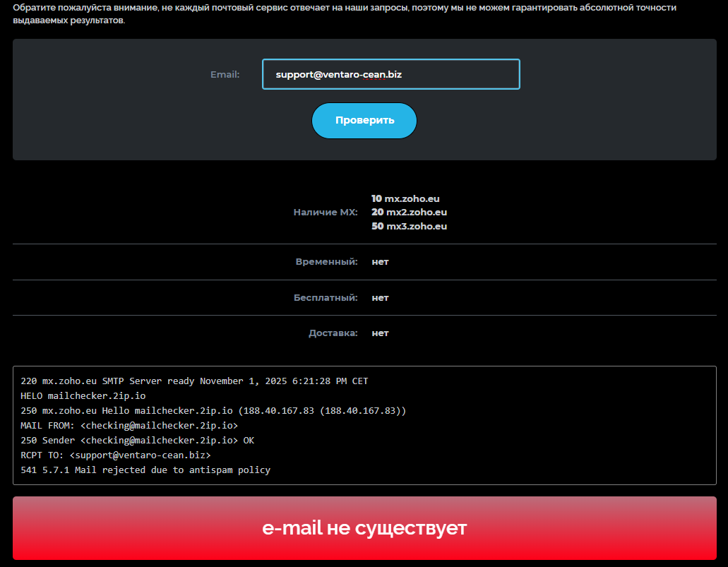Click the Временный row label
The width and height of the screenshot is (728, 567).
(326, 261)
